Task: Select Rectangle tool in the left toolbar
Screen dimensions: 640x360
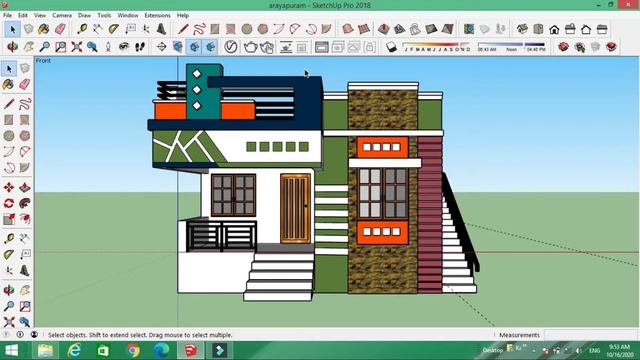Action: [9, 120]
